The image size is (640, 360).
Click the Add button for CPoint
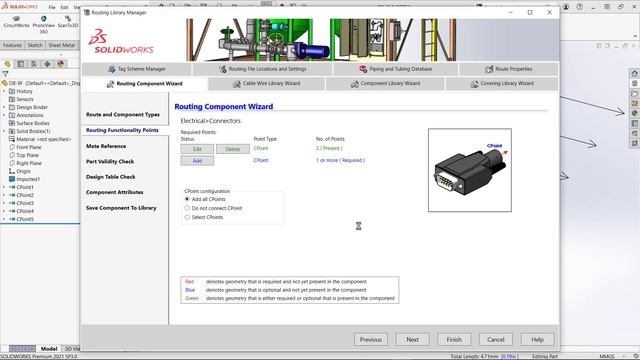click(197, 161)
